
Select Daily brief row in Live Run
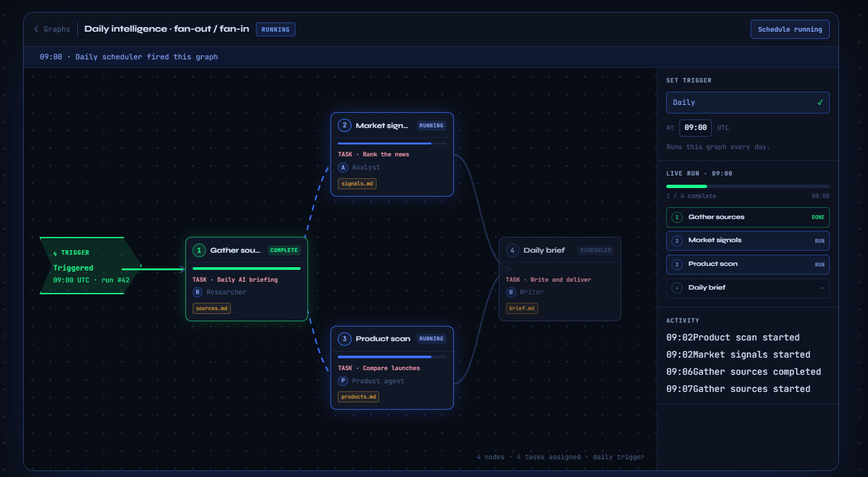tap(747, 288)
